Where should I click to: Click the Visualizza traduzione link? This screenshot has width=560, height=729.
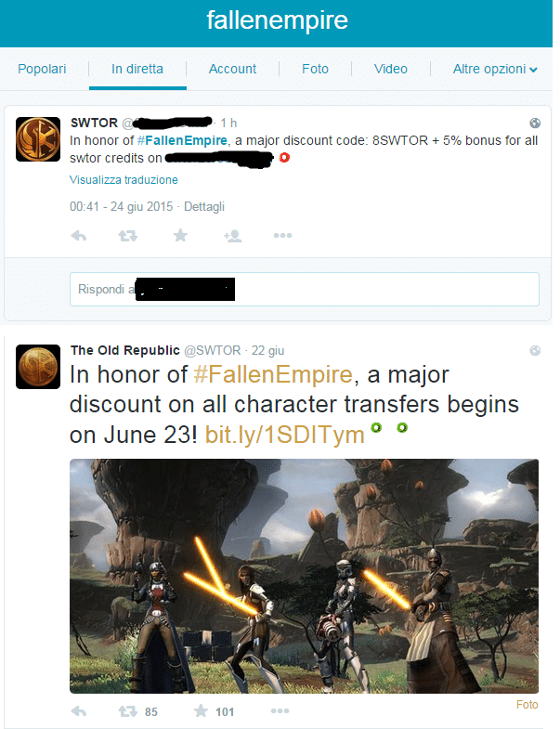point(124,180)
